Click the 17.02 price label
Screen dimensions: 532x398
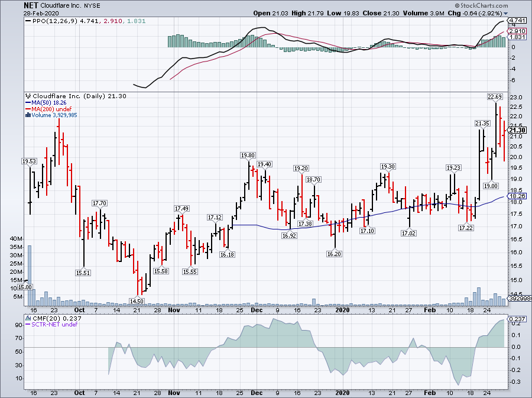408,234
